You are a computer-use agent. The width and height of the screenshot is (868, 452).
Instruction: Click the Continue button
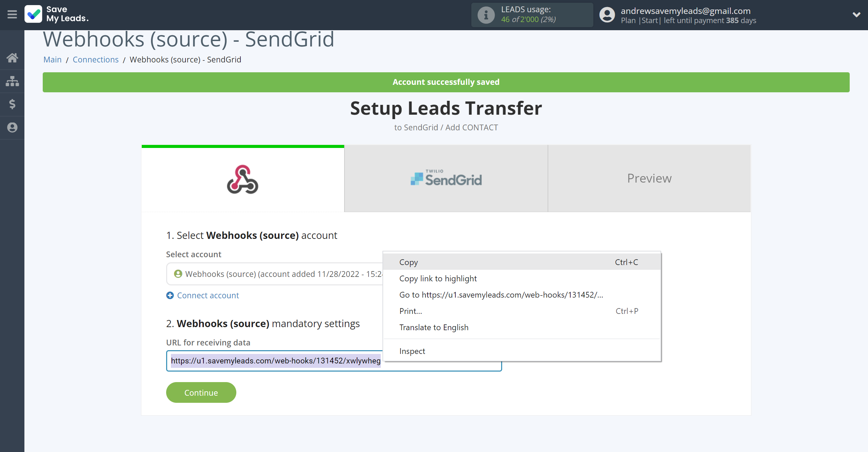[201, 392]
